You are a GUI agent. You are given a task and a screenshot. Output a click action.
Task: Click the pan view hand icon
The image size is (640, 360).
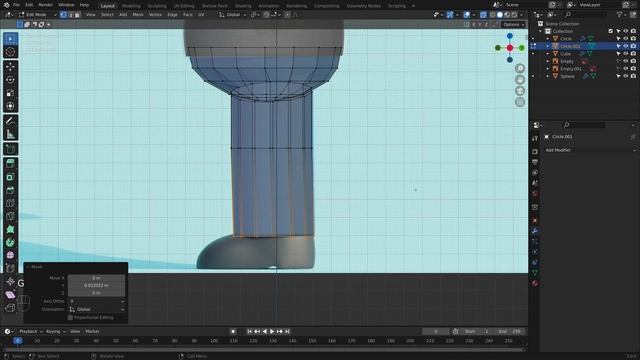(520, 80)
